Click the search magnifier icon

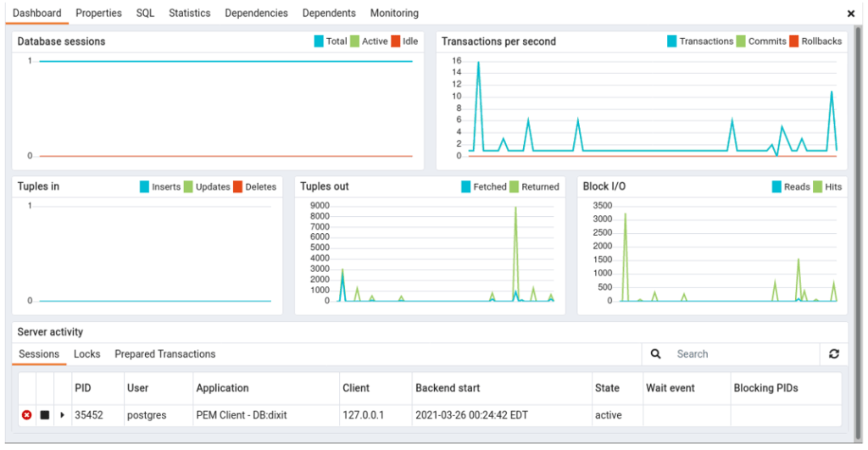pos(655,354)
